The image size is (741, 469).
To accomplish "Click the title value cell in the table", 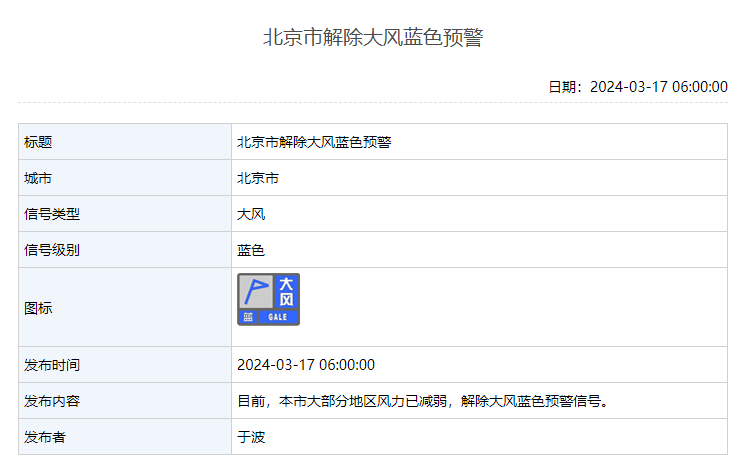I will click(314, 142).
